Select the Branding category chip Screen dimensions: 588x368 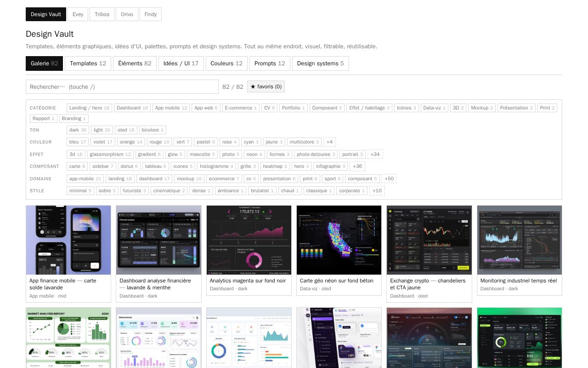tap(73, 119)
